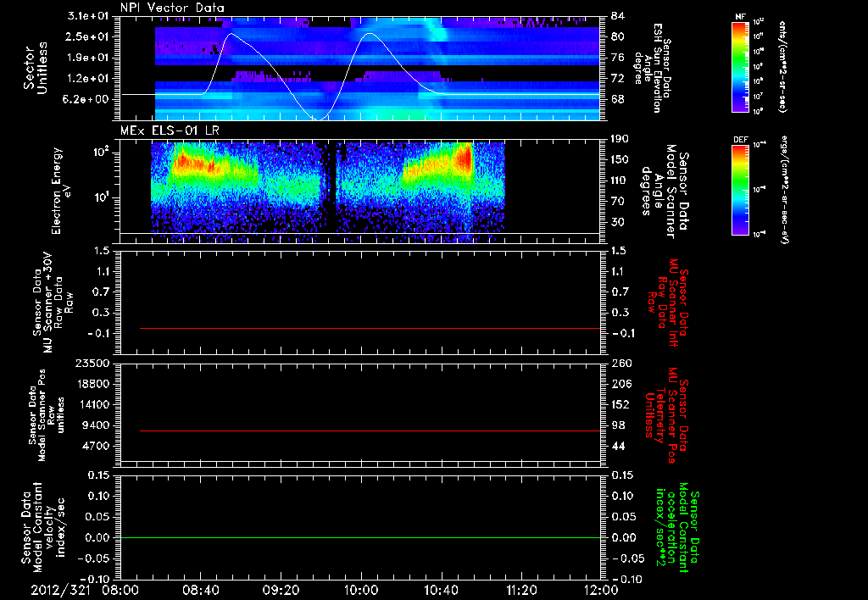Screen dimensions: 868x600
Task: Click the '9400' scanner position tick label
Action: pos(96,425)
